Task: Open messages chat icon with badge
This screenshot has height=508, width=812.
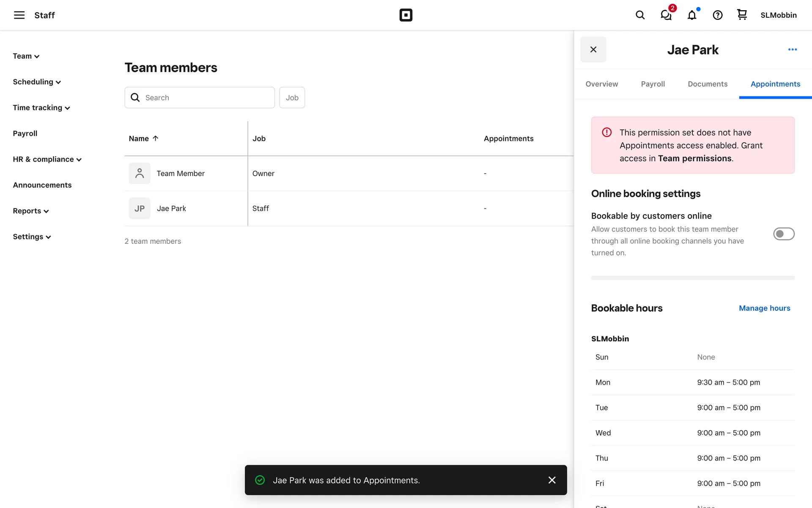Action: click(666, 15)
